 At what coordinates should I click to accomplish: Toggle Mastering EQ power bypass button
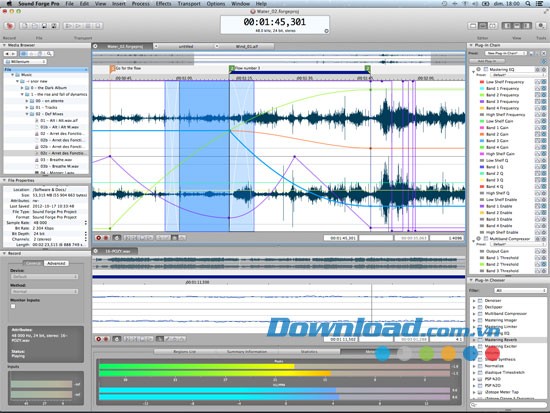pos(543,69)
